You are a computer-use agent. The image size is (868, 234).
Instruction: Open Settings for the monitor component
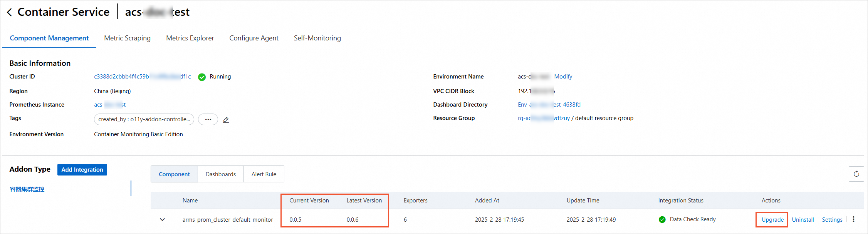click(832, 220)
